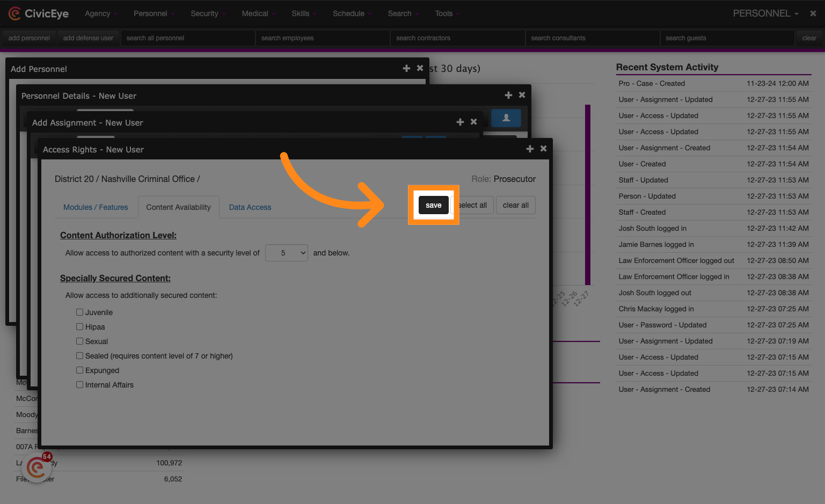The height and width of the screenshot is (504, 825).
Task: Switch to the Data Access tab
Action: tap(250, 207)
